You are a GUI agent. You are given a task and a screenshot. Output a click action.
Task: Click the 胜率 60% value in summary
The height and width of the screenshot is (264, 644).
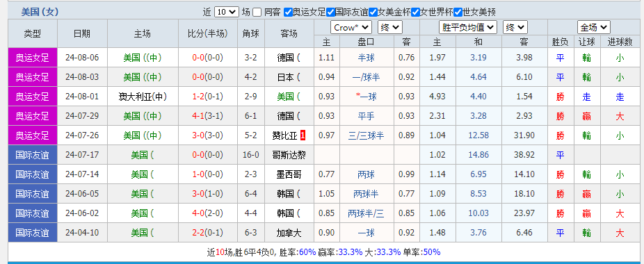click(x=307, y=252)
